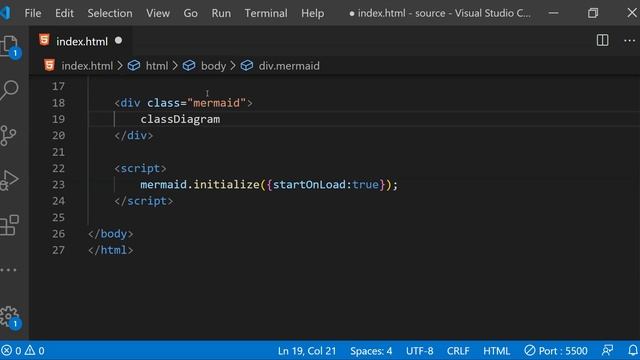Screen dimensions: 640x360
Task: Restore down the VS Code window
Action: click(x=593, y=13)
